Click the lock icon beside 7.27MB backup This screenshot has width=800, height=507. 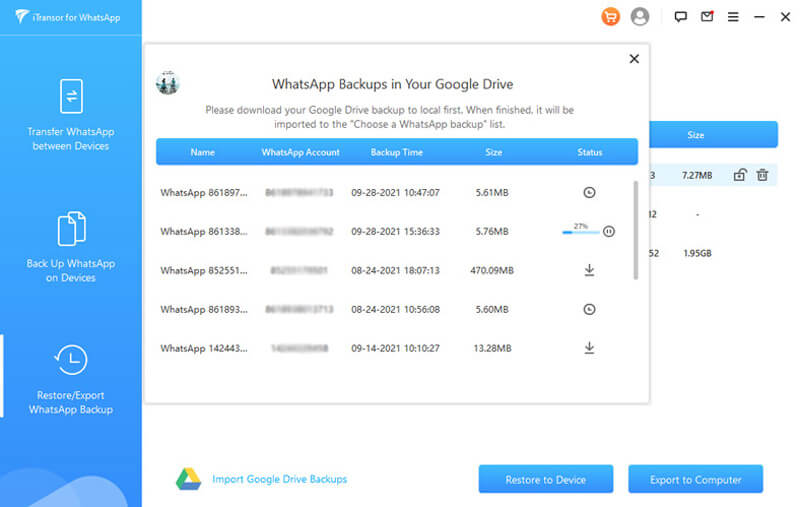tap(740, 175)
